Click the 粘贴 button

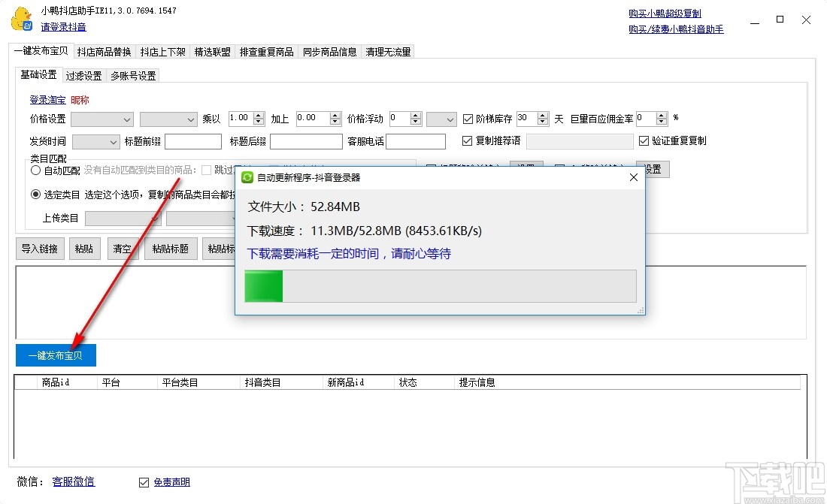[84, 249]
